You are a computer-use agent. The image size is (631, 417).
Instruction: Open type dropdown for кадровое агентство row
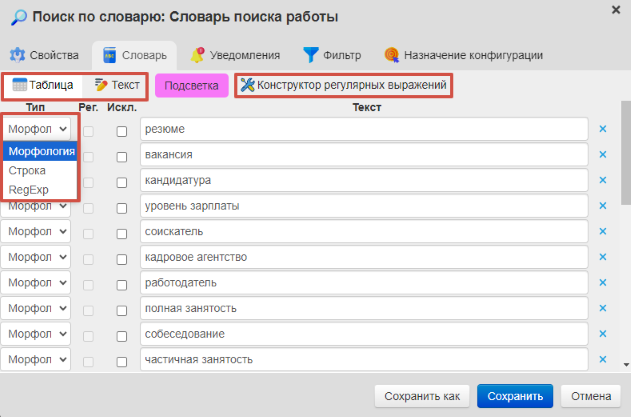tap(35, 257)
